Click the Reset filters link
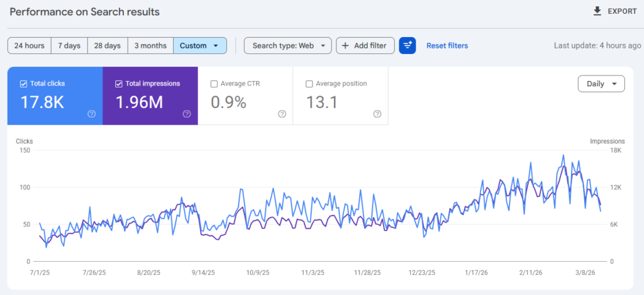644x295 pixels. tap(447, 46)
